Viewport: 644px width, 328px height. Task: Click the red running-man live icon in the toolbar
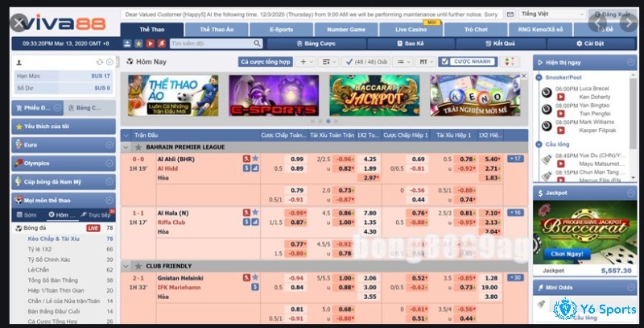tap(162, 44)
